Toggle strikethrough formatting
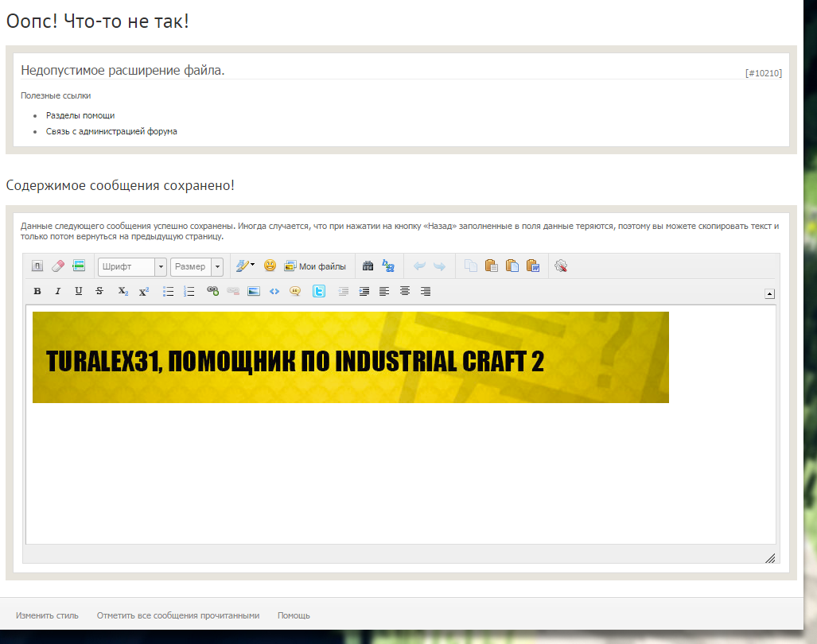Screen dimensions: 817x644 coord(99,291)
